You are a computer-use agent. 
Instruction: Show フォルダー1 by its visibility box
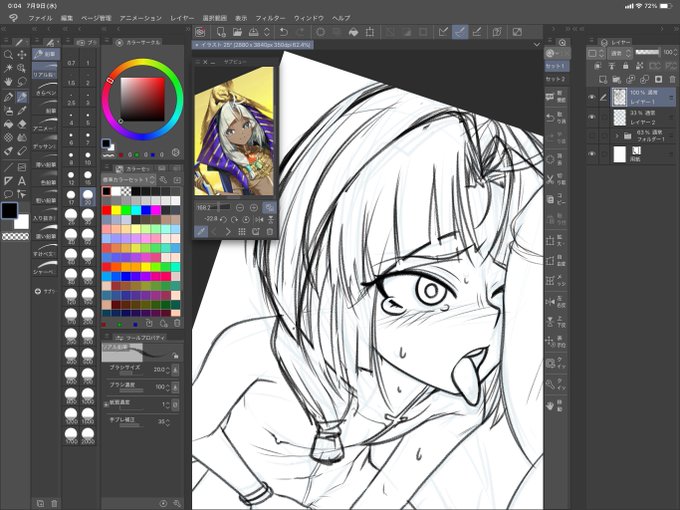(592, 136)
